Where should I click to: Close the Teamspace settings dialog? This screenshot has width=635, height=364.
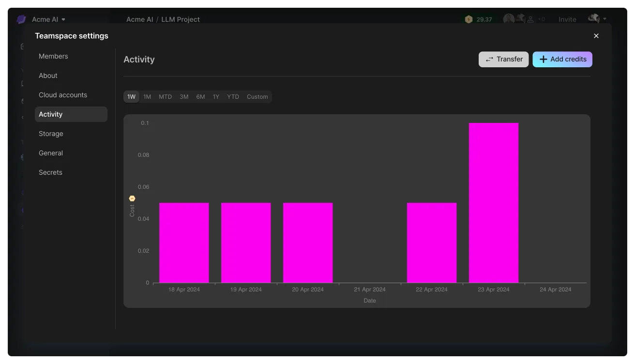(x=596, y=36)
